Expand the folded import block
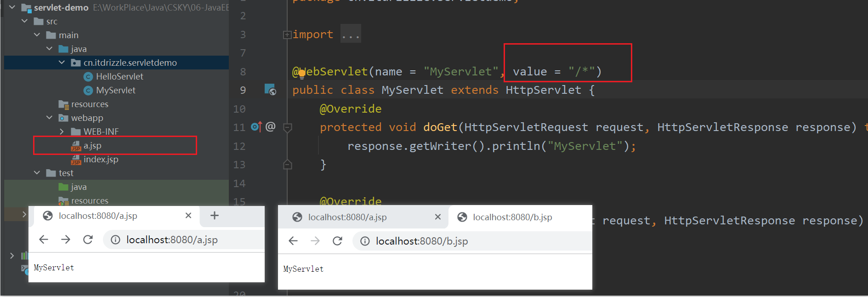 coord(287,34)
